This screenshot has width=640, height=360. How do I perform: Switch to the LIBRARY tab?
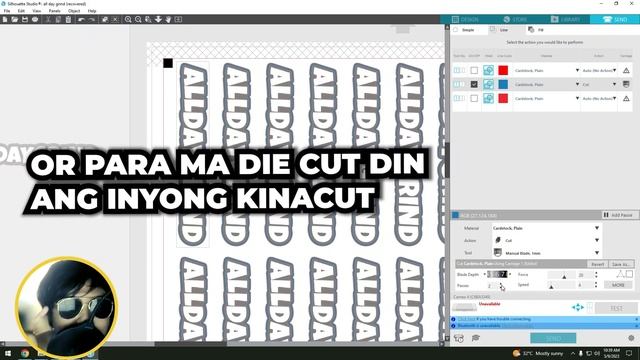pos(565,19)
